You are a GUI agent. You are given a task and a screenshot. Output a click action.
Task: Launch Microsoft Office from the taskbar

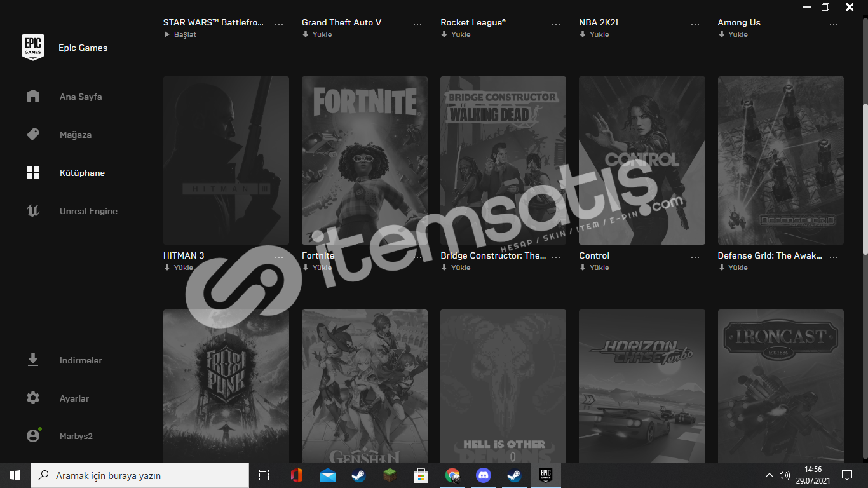pos(296,475)
